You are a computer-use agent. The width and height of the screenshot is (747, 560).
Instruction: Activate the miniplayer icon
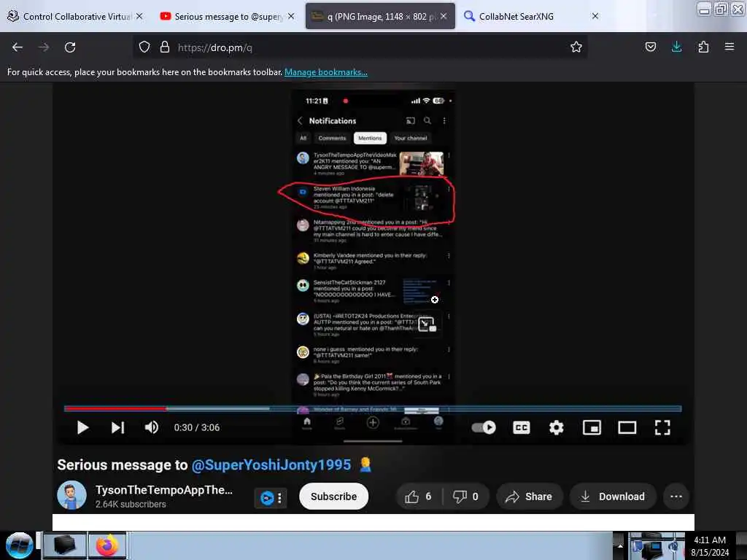point(592,427)
